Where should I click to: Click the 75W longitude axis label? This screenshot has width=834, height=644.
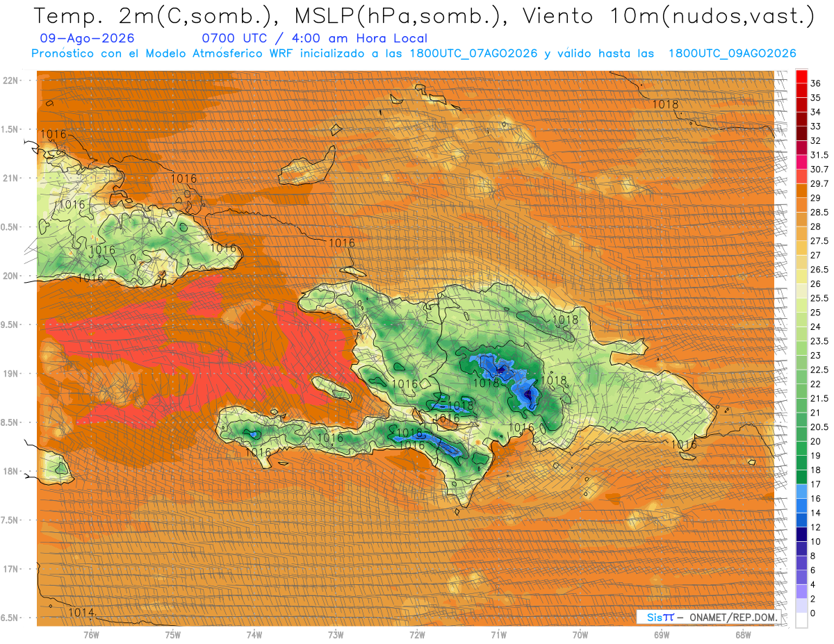(x=173, y=635)
